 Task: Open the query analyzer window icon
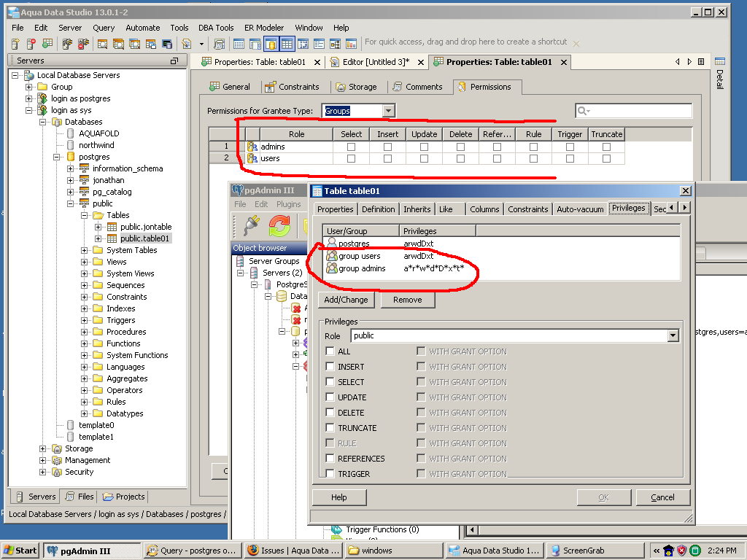[102, 44]
